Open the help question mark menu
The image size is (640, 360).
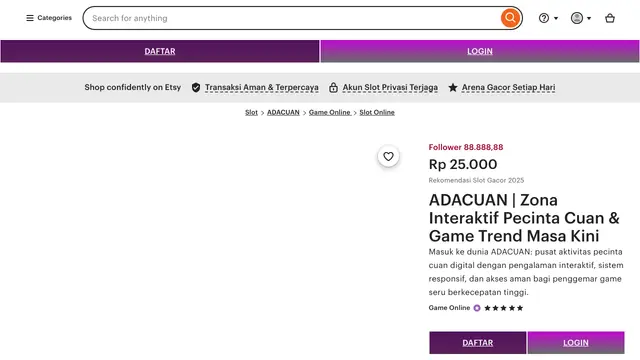pyautogui.click(x=548, y=18)
